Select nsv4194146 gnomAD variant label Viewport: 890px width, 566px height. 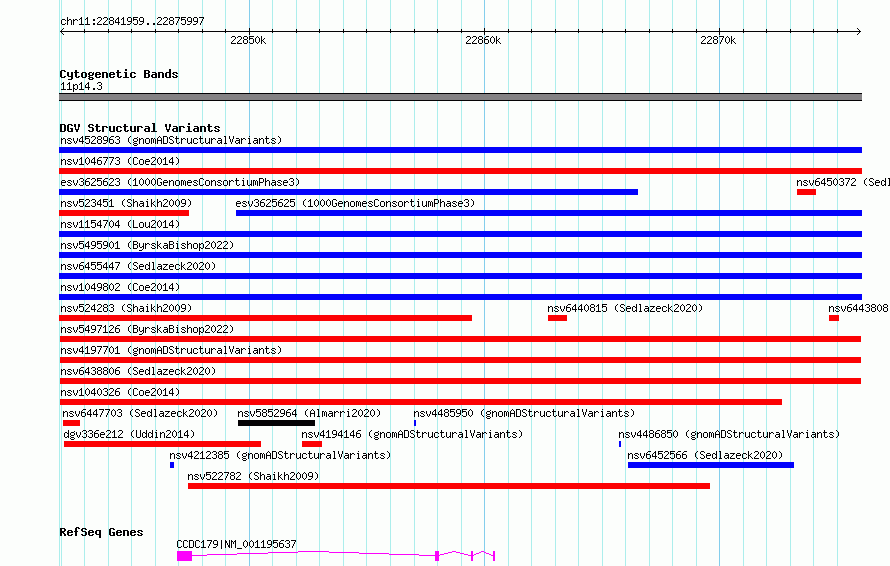[x=412, y=434]
